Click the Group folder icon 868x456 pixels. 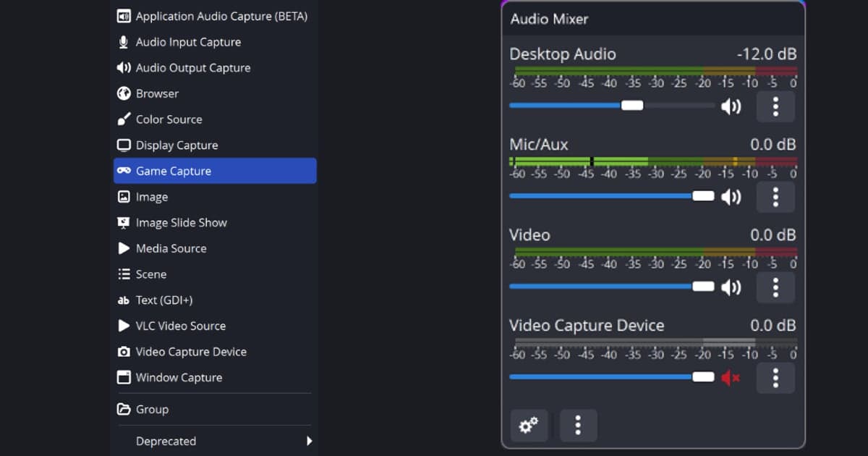(x=124, y=410)
